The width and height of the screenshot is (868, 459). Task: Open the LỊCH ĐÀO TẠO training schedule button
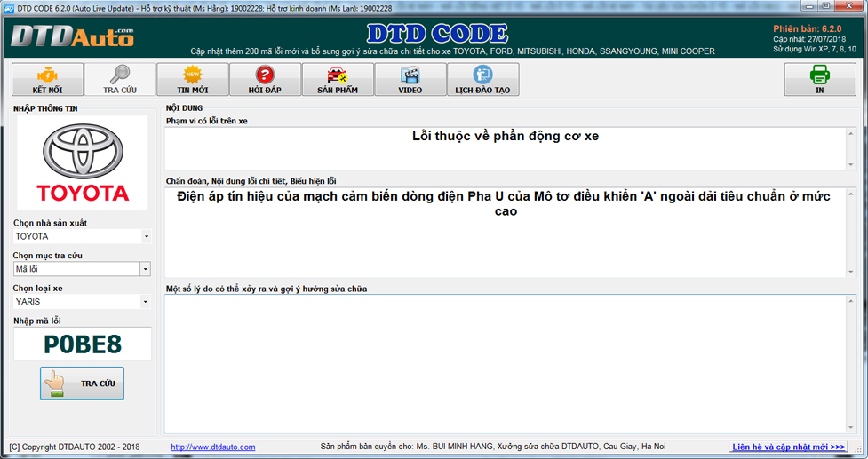(482, 80)
